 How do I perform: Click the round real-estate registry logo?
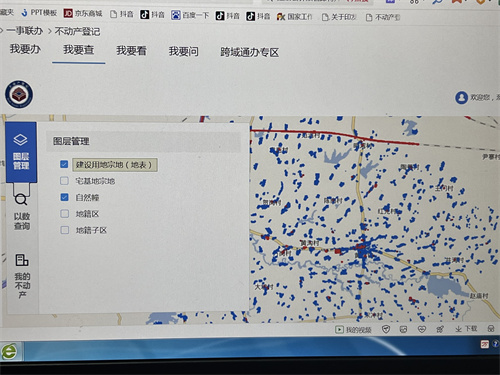point(19,94)
